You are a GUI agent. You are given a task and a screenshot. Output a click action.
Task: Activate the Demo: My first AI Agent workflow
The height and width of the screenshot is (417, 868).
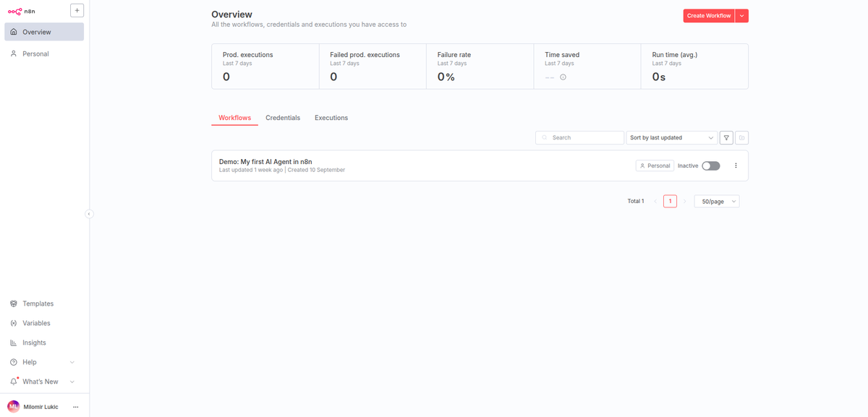[710, 165]
